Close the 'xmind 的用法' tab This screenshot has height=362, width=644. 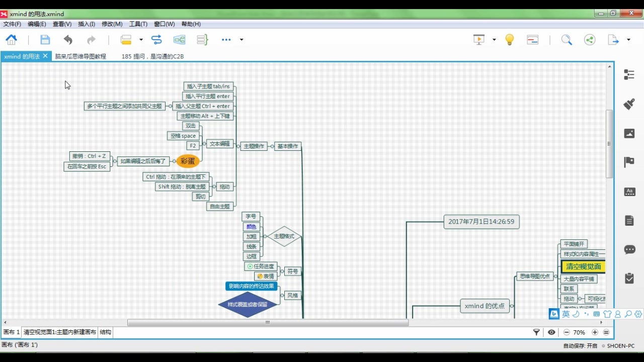point(45,56)
